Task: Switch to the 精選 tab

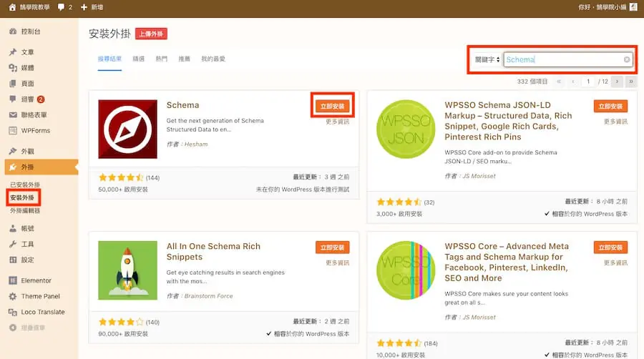Action: tap(138, 59)
